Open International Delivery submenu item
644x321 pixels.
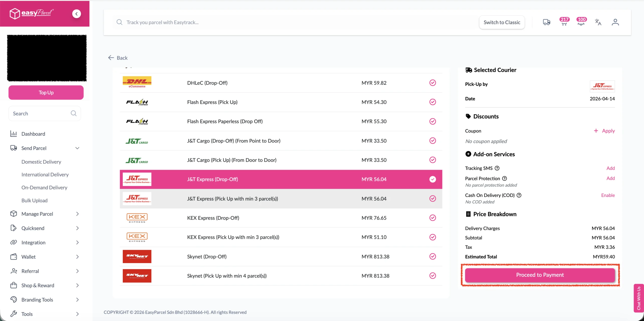[45, 175]
